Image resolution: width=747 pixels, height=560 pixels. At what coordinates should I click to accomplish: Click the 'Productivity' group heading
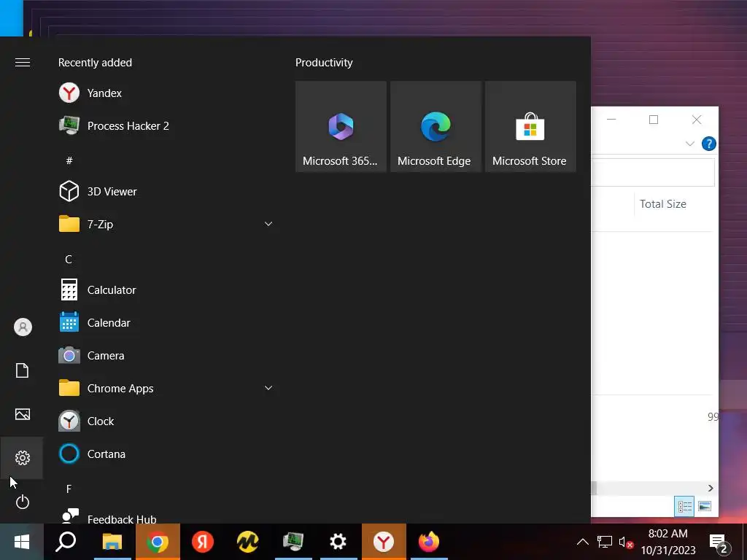coord(324,63)
